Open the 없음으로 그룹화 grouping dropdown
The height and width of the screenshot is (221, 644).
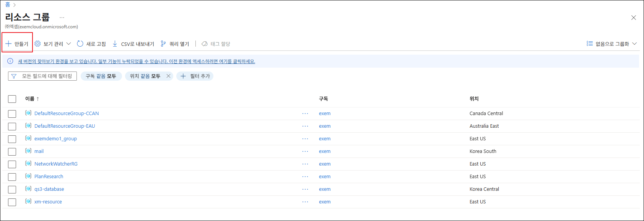coord(612,44)
